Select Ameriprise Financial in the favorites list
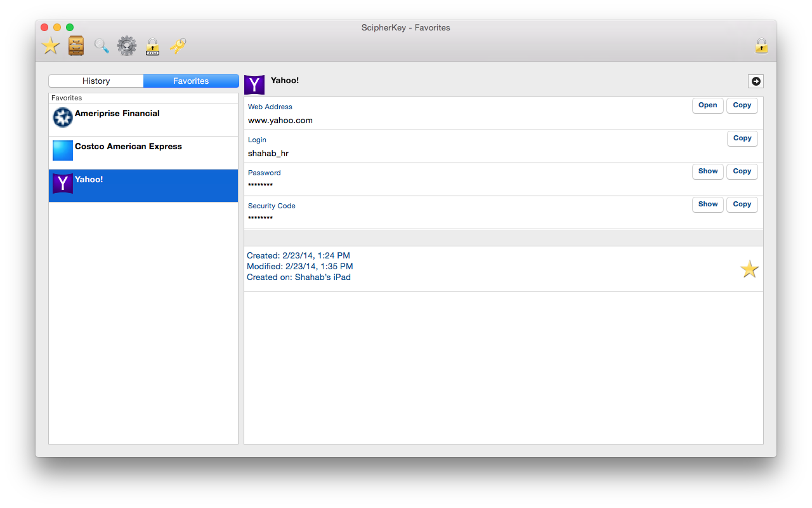Image resolution: width=812 pixels, height=508 pixels. tap(143, 119)
